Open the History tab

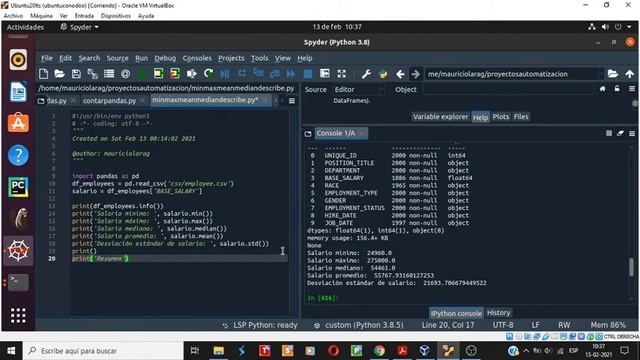(498, 313)
